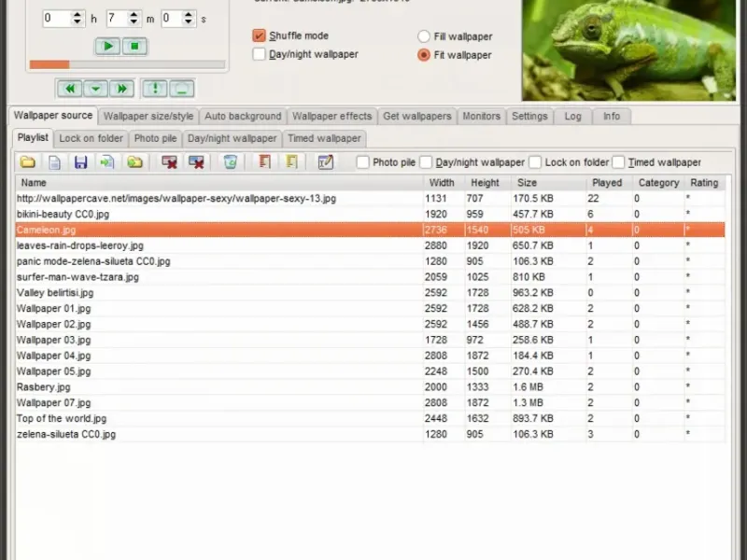The height and width of the screenshot is (560, 747).
Task: Open the Timed wallpaper sub-tab
Action: point(324,138)
